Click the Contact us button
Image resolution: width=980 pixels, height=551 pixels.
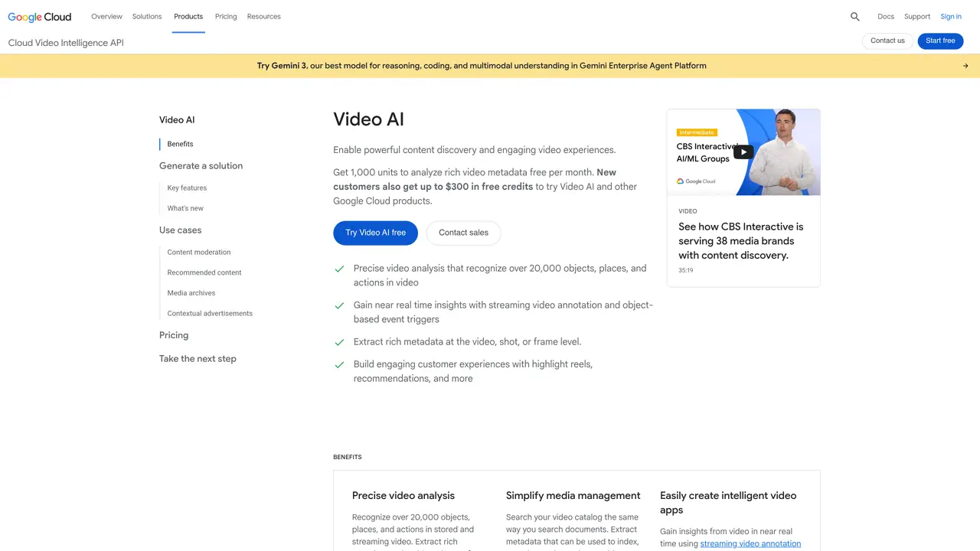click(x=887, y=41)
